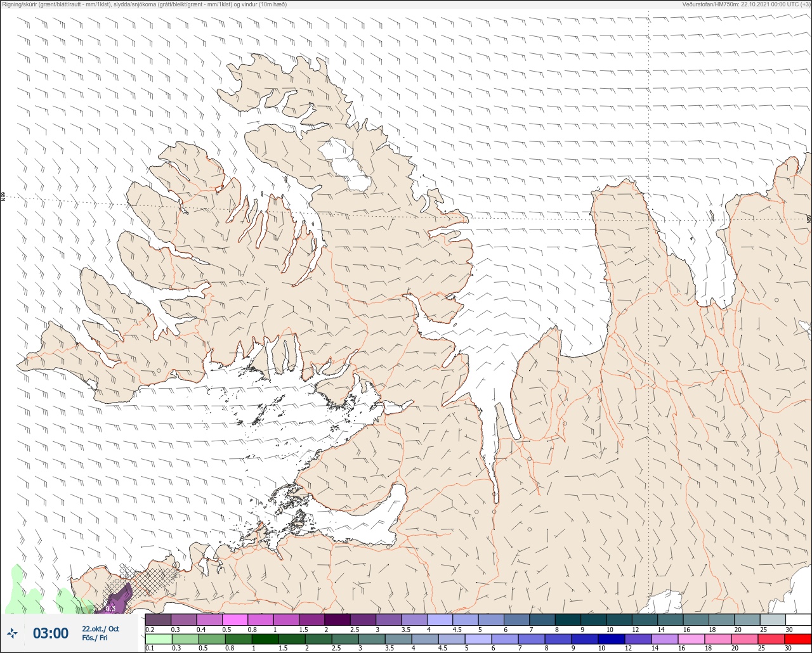This screenshot has width=812, height=653.
Task: Pick the bottom-row swatch labeled 2.5
Action: (x=345, y=639)
